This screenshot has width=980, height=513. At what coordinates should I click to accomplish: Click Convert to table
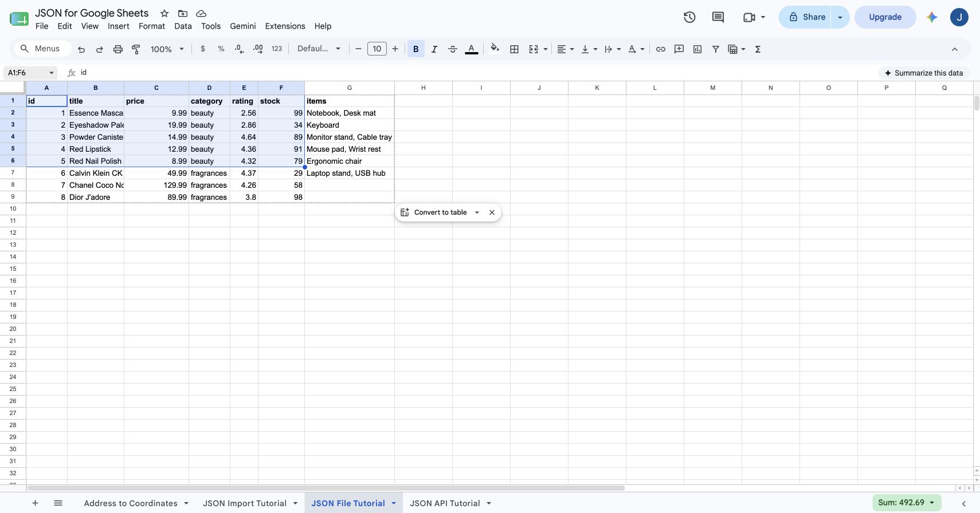(440, 212)
